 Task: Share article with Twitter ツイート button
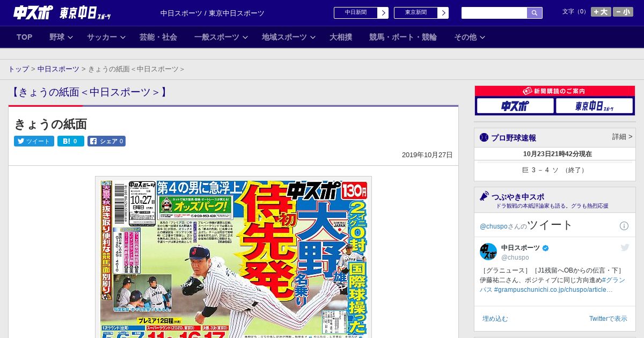pos(34,141)
